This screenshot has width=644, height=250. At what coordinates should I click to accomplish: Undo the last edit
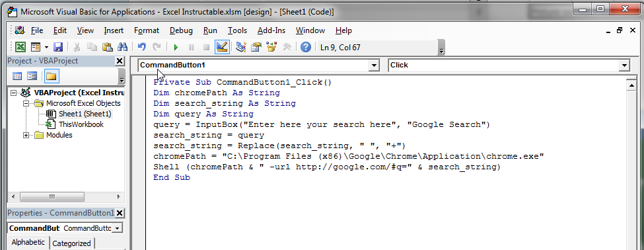tap(142, 47)
